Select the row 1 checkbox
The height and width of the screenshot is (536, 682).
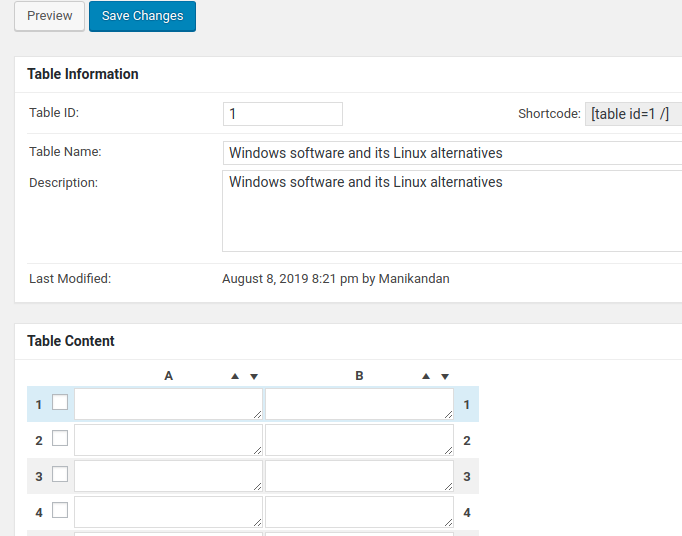pyautogui.click(x=60, y=402)
